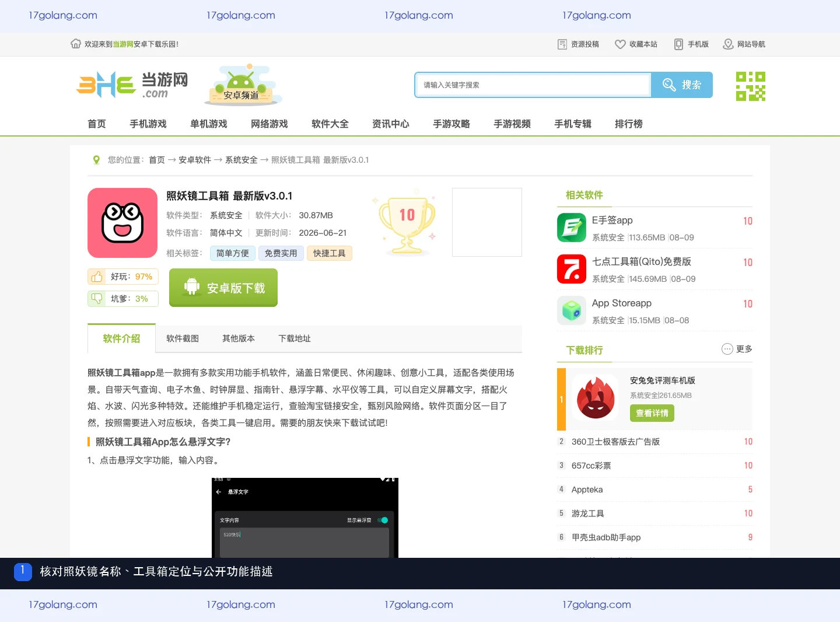Open the 单机游戏 nav item
This screenshot has height=622, width=840.
click(x=209, y=124)
